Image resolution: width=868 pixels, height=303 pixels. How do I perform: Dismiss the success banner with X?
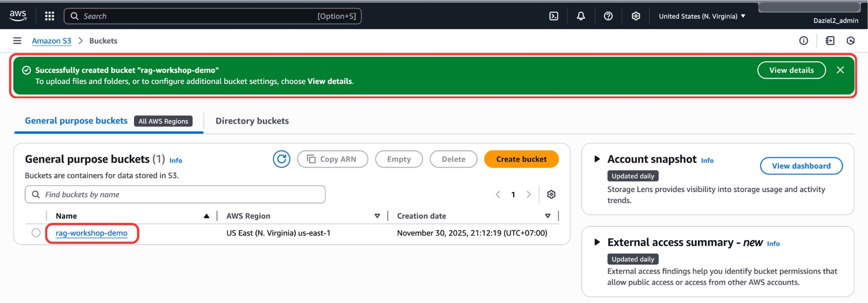(841, 70)
